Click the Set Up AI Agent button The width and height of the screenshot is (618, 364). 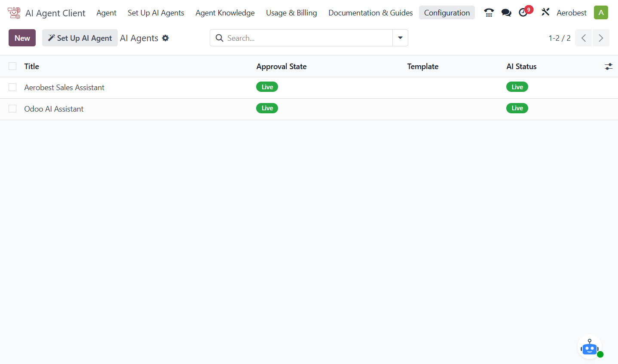click(x=80, y=38)
